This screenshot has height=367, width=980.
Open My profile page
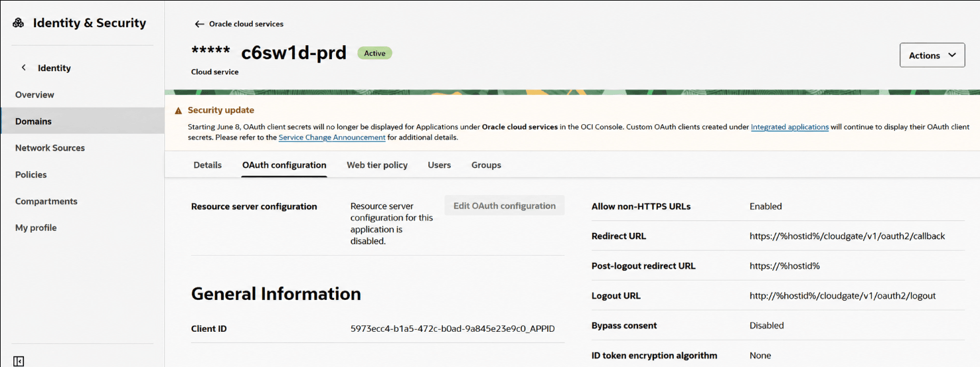click(x=36, y=228)
